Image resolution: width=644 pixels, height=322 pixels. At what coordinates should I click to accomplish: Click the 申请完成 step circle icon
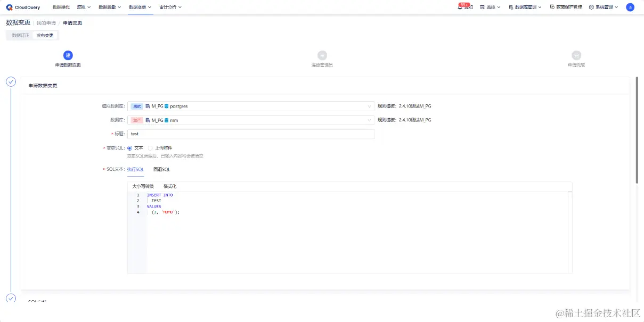click(576, 55)
